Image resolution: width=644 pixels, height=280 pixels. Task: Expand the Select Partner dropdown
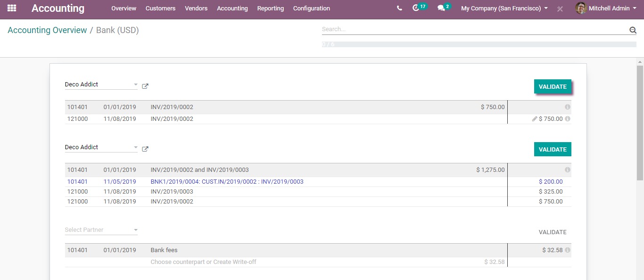tap(136, 230)
